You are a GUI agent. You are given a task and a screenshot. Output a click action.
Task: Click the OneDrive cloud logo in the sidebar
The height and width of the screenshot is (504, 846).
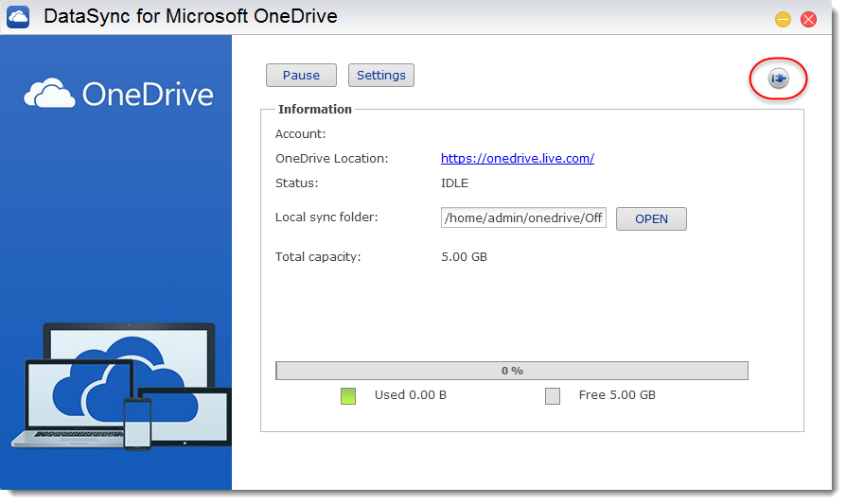pyautogui.click(x=118, y=94)
